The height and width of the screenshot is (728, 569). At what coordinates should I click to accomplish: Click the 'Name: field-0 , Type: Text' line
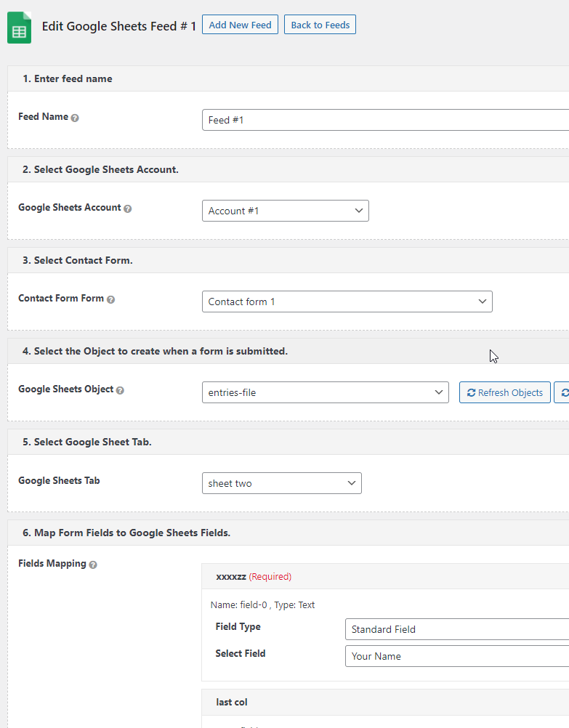click(262, 604)
